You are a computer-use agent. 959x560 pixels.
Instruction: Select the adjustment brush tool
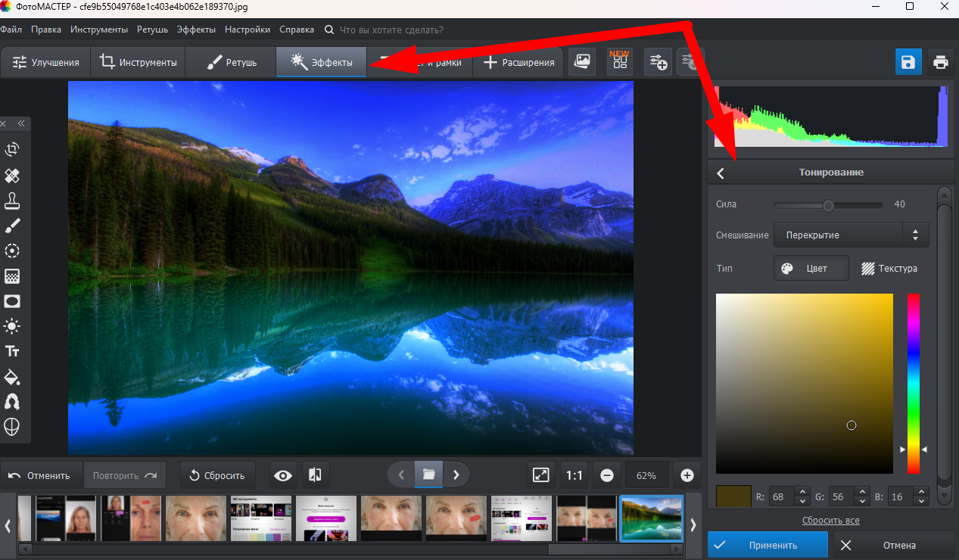12,226
